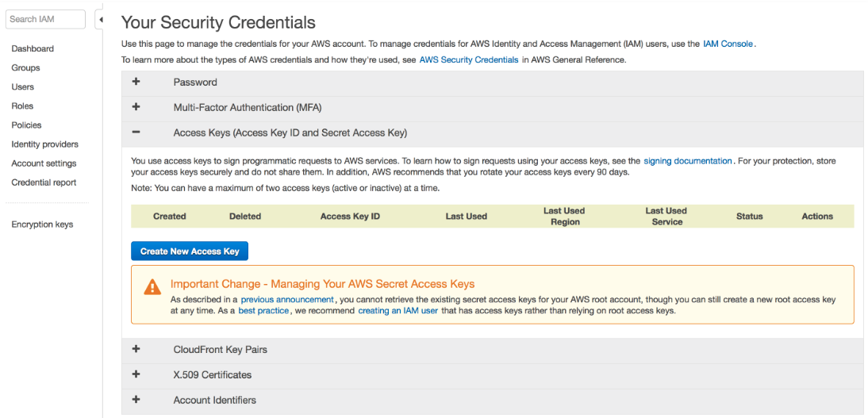Viewport: 868px width, 418px height.
Task: Click the Last Used column header
Action: point(466,217)
